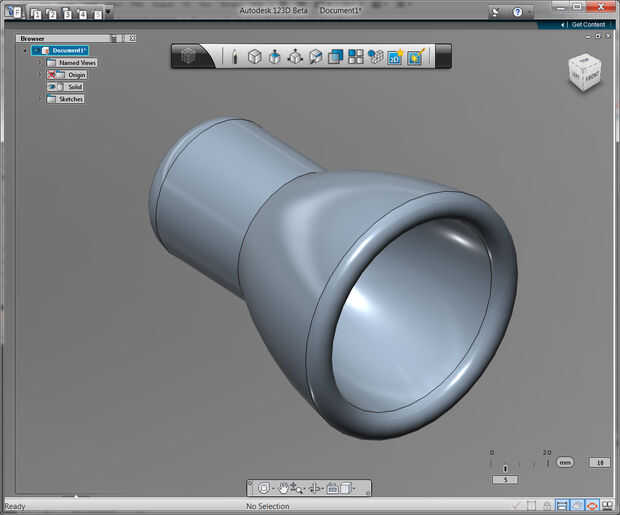Select the Extrude create tool
The image size is (620, 515).
(x=274, y=57)
